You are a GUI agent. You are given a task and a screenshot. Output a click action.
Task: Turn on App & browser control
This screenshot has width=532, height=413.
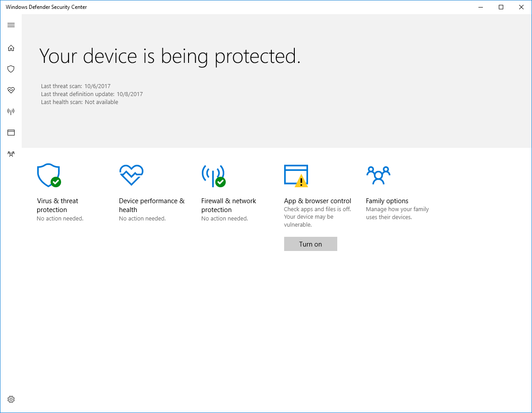pyautogui.click(x=310, y=244)
